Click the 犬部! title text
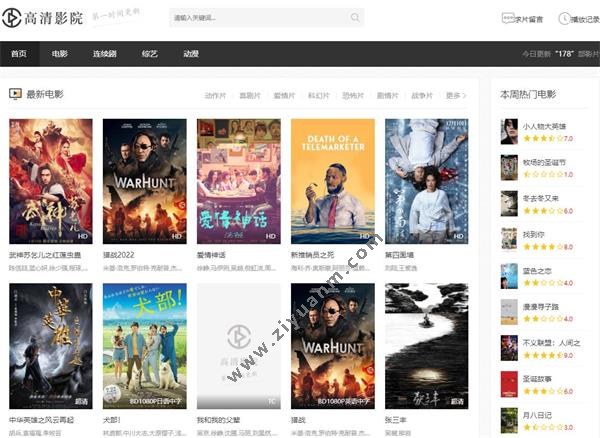This screenshot has height=438, width=600. pos(112,420)
